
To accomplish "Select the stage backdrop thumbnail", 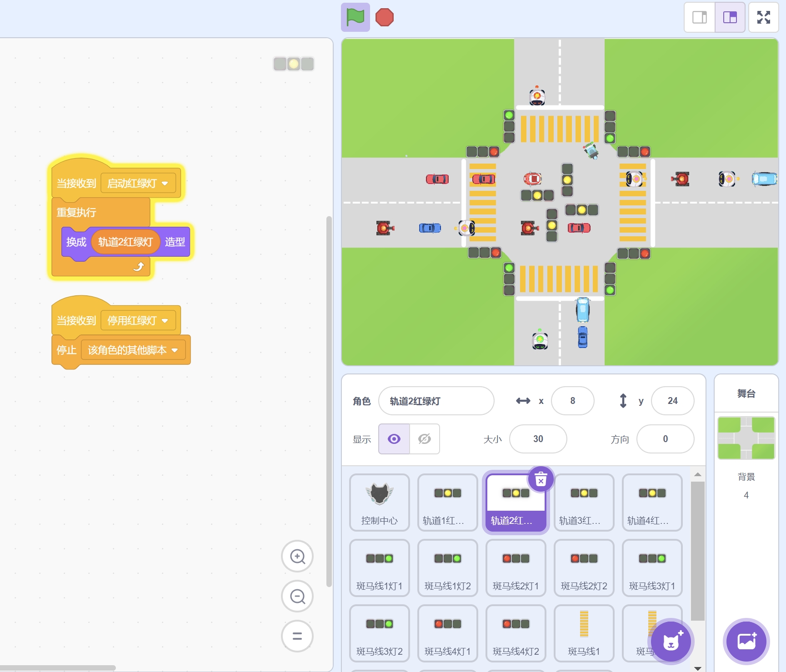I will [x=746, y=438].
